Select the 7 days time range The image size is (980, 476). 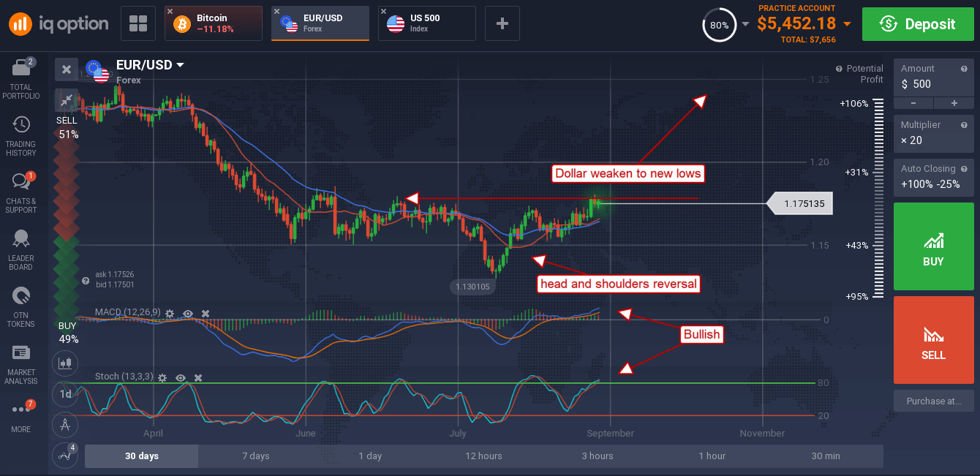pos(256,456)
